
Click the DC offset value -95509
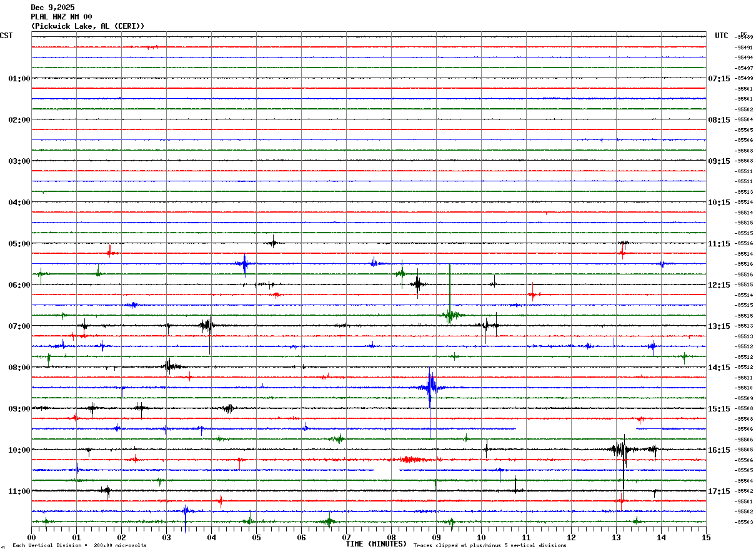pos(744,398)
